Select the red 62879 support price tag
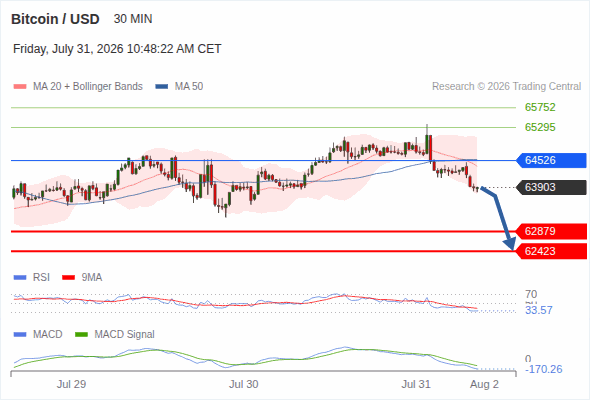 [x=551, y=231]
